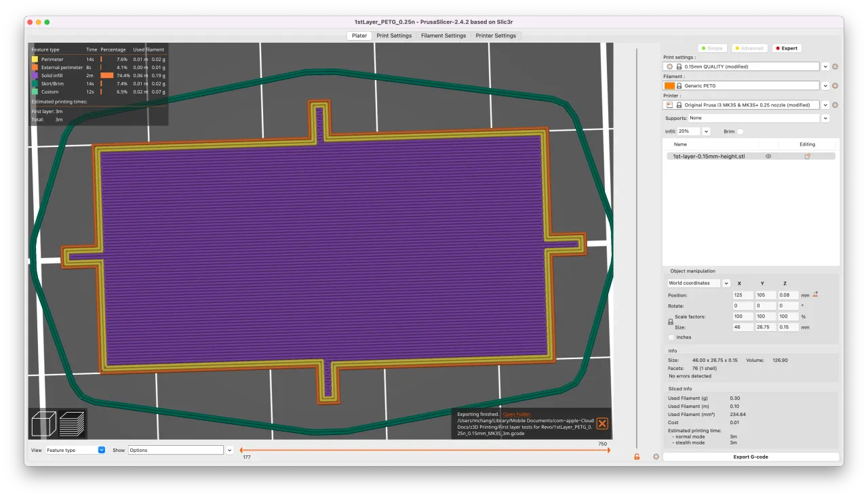Image resolution: width=868 pixels, height=498 pixels.
Task: Open the Show Options dropdown
Action: tap(229, 450)
